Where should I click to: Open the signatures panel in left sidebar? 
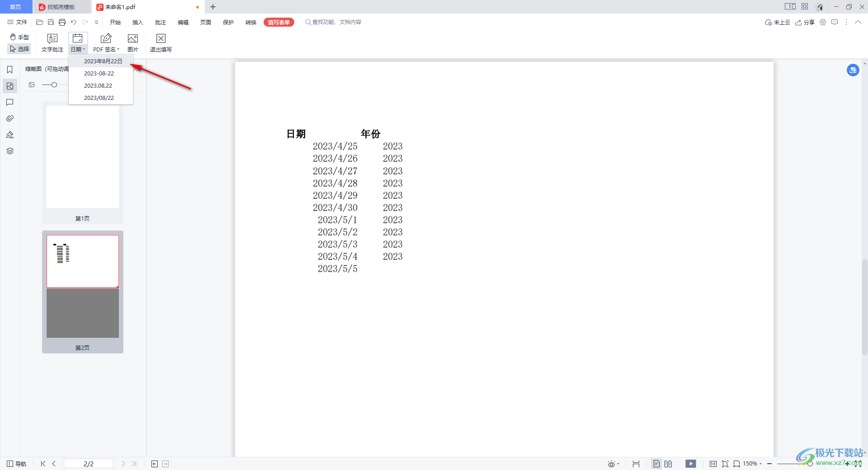10,135
